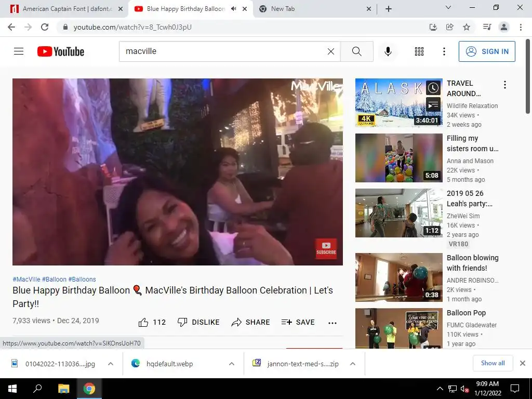Open the YouTube hamburger guide menu
Image resolution: width=532 pixels, height=399 pixels.
click(x=19, y=51)
